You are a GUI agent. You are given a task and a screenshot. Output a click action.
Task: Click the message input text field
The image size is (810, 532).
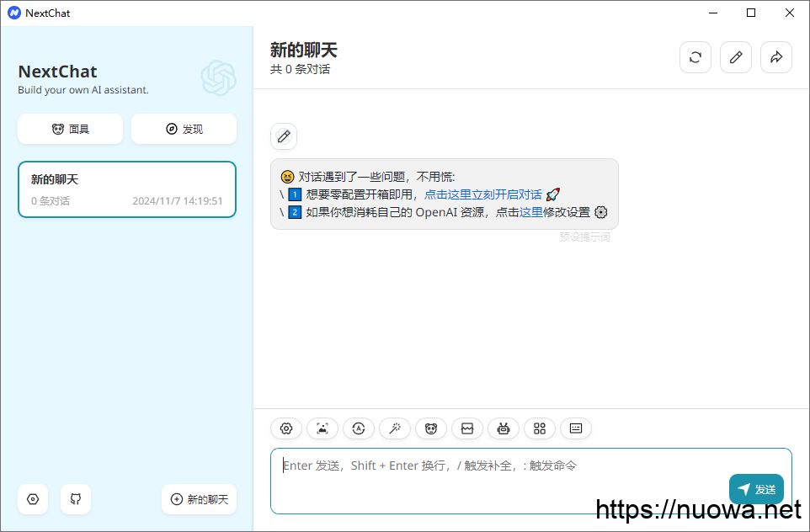tap(497, 480)
